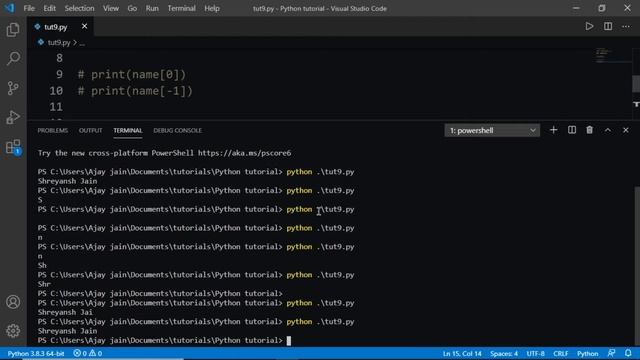This screenshot has height=360, width=640.
Task: Restore down the VS Code window
Action: 602,8
